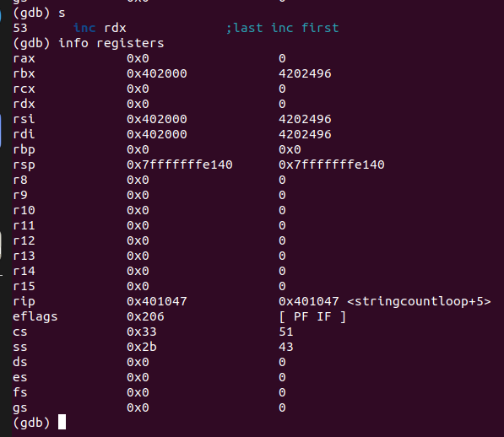Click the r15 register name
Image resolution: width=504 pixels, height=437 pixels.
coord(24,286)
